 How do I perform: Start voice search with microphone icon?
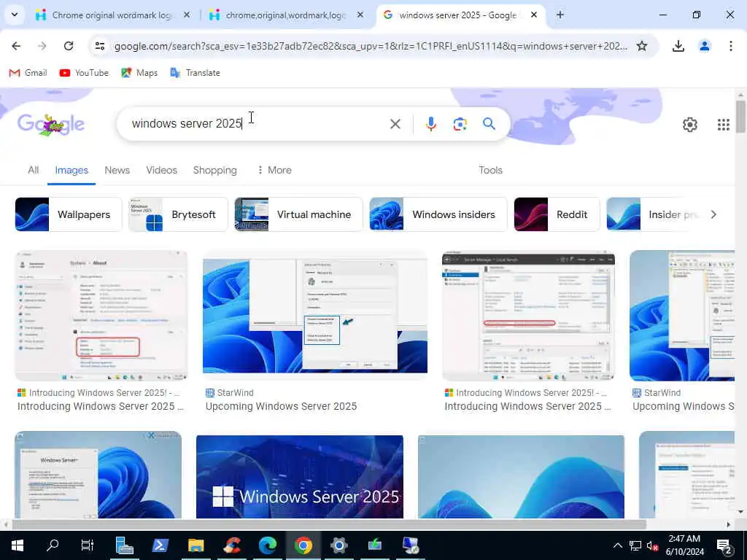coord(430,124)
